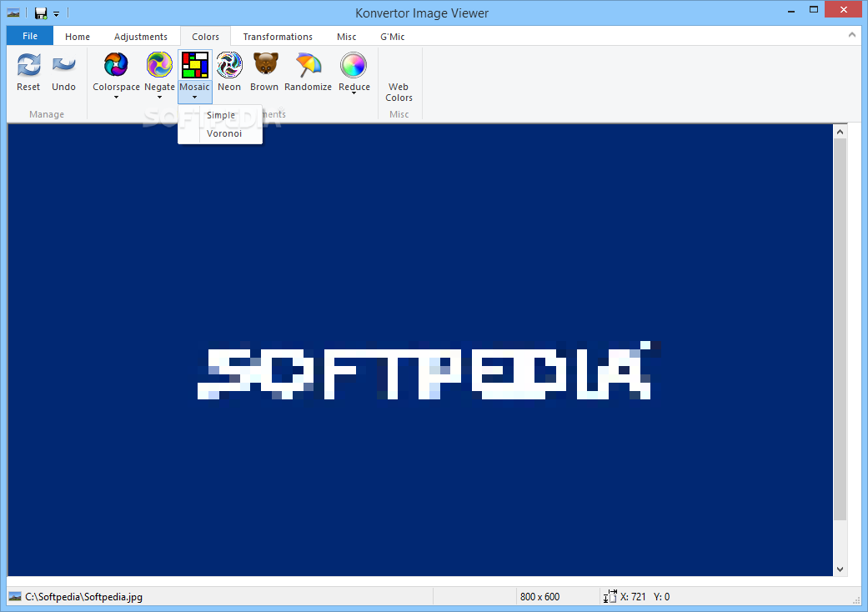Click the Y: 0 coordinate text

(661, 596)
